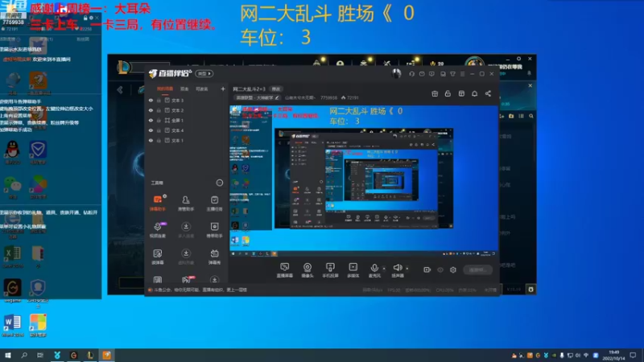Click the gift box icon in stream header

pos(435,93)
